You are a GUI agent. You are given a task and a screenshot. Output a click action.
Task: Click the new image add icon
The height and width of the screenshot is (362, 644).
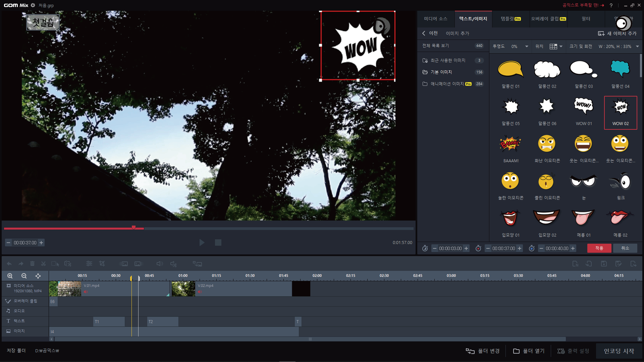[601, 34]
